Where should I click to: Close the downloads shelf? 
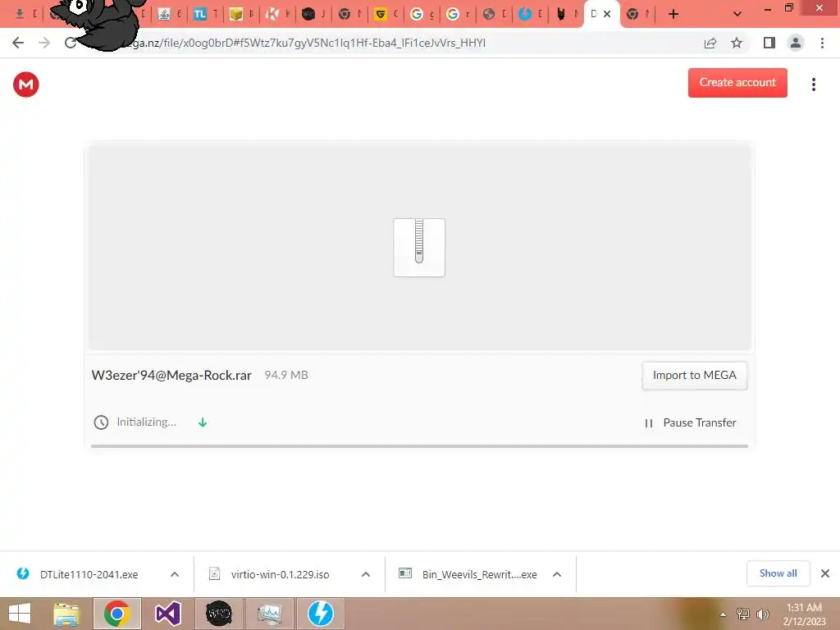(825, 573)
